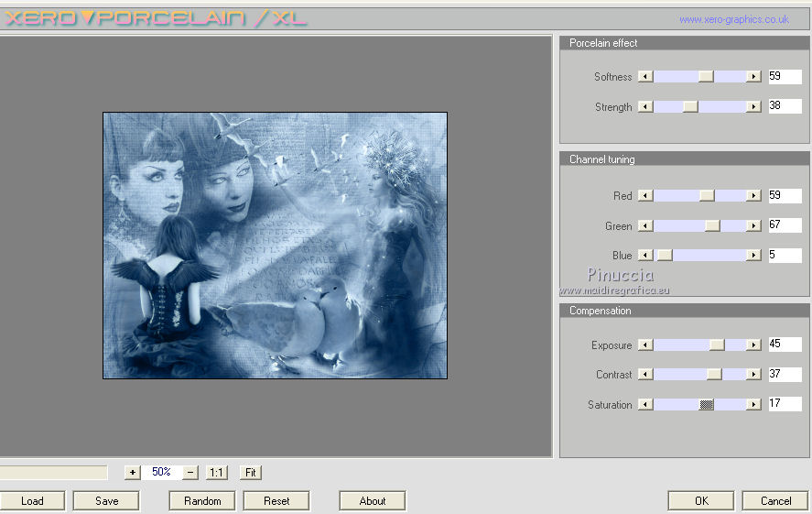Click the right arrow of Exposure slider
The width and height of the screenshot is (812, 514).
pyautogui.click(x=754, y=344)
